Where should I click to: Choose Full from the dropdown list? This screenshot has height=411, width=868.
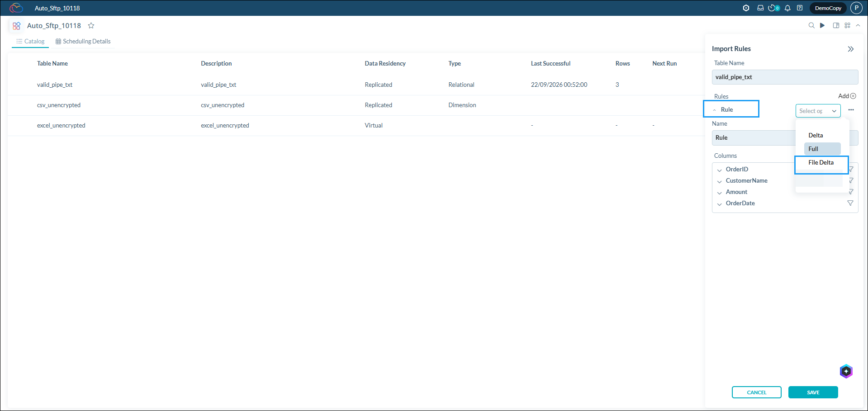(822, 149)
